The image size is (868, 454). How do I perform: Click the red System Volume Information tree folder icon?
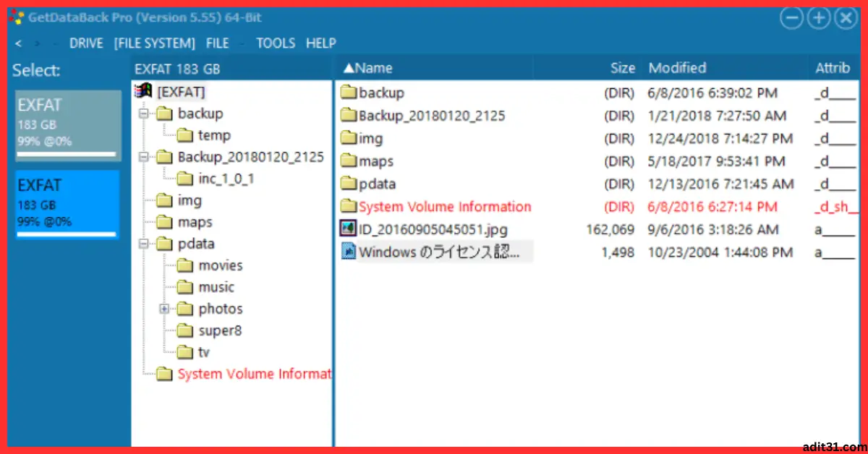coord(166,374)
